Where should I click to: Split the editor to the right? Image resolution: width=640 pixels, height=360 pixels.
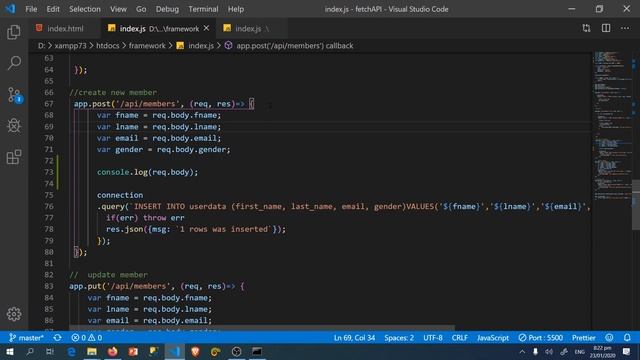click(606, 28)
